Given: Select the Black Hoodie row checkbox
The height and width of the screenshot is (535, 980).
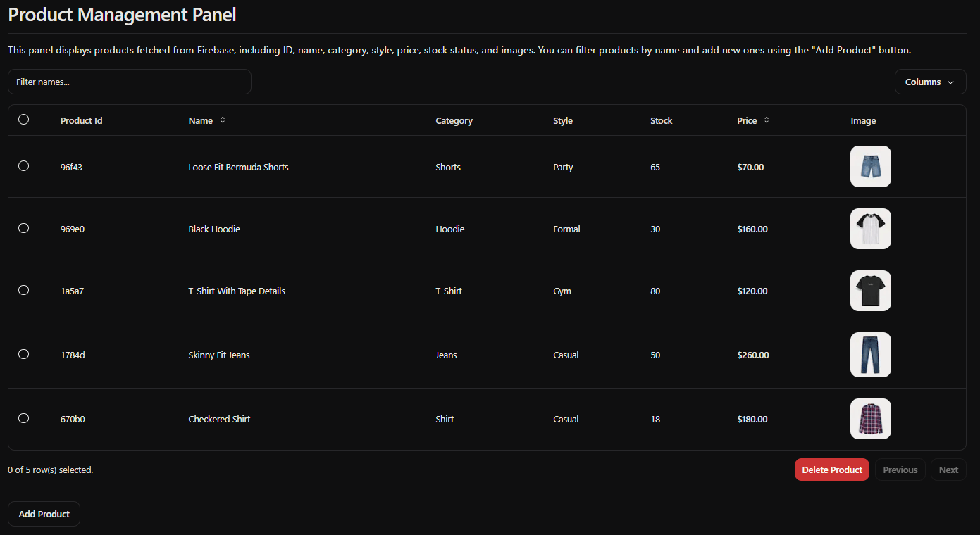Looking at the screenshot, I should pyautogui.click(x=24, y=228).
